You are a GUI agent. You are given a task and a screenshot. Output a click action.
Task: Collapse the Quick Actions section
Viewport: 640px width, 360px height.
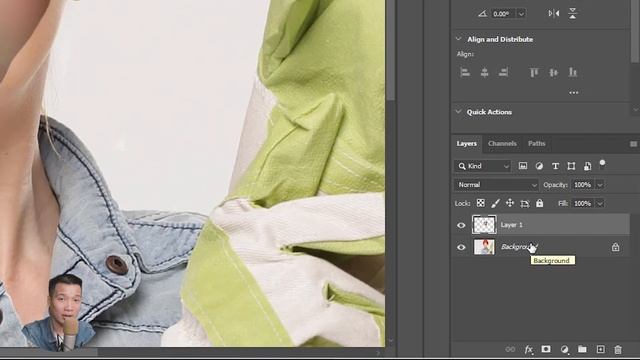[458, 112]
